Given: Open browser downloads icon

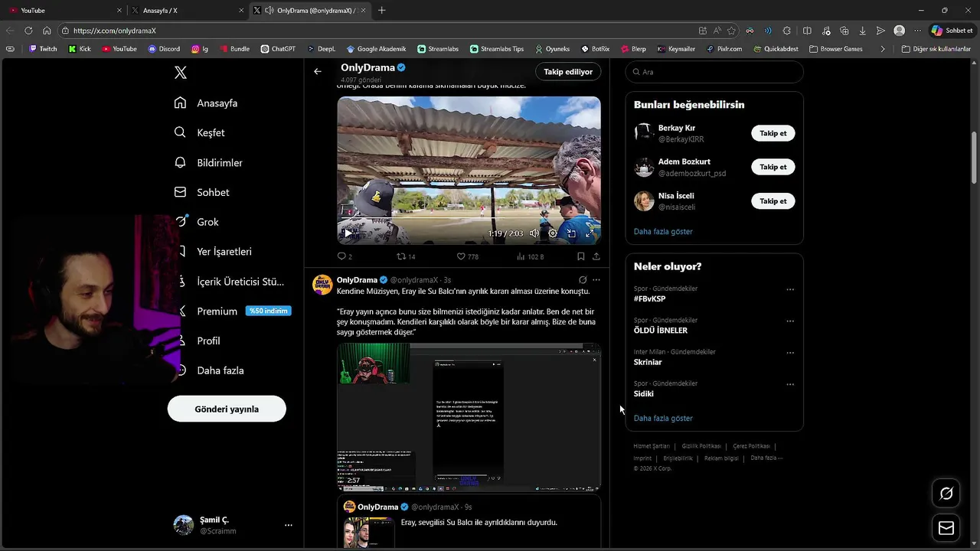Looking at the screenshot, I should (x=862, y=31).
